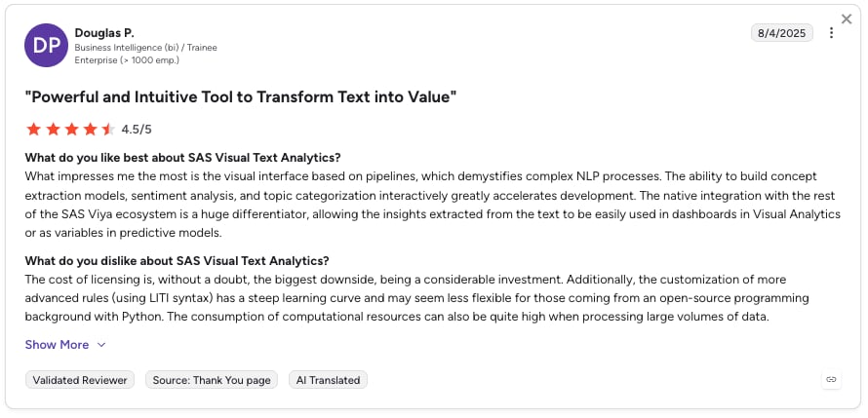The width and height of the screenshot is (868, 418).
Task: Click the first red rating star
Action: pyautogui.click(x=34, y=130)
